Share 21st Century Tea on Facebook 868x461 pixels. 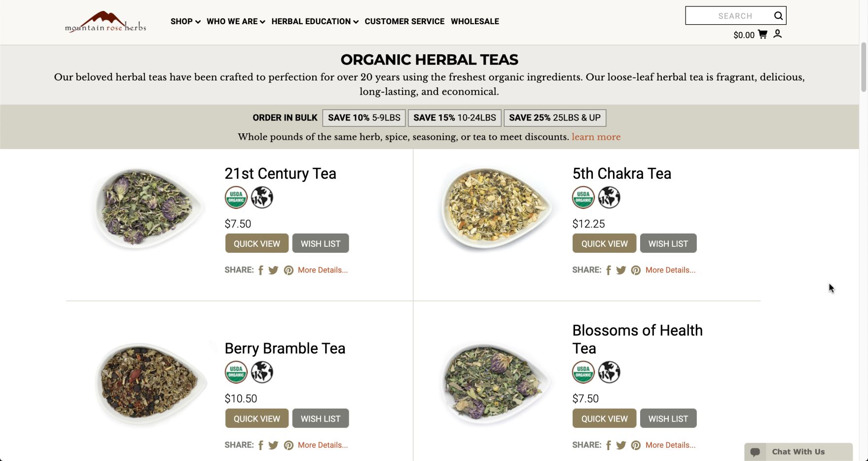click(x=261, y=270)
